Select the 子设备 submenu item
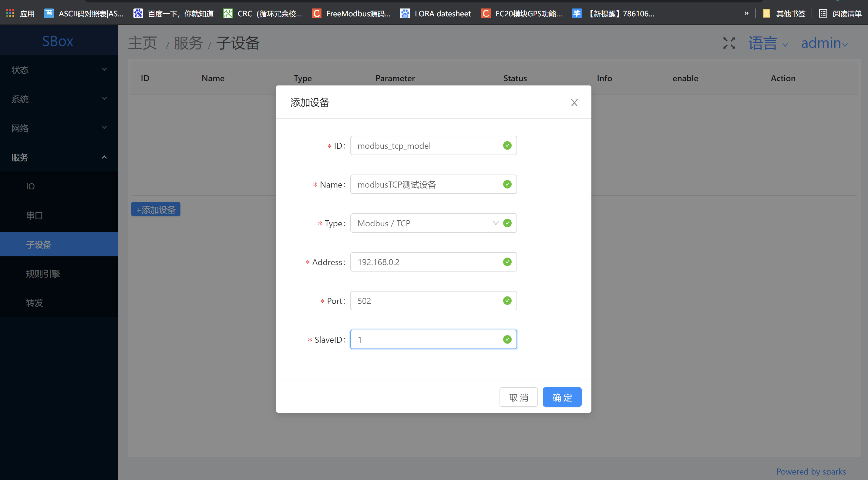868x480 pixels. point(59,244)
